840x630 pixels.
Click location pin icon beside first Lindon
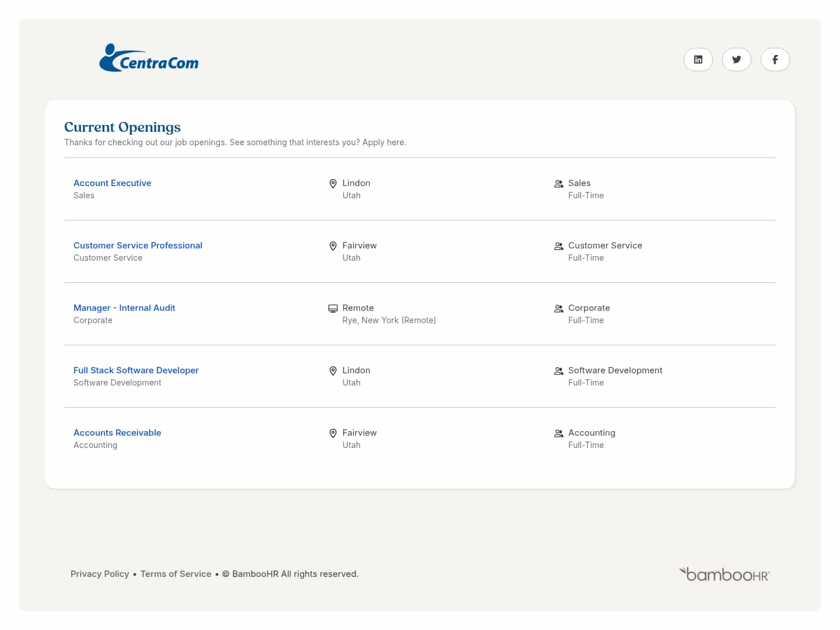click(333, 184)
